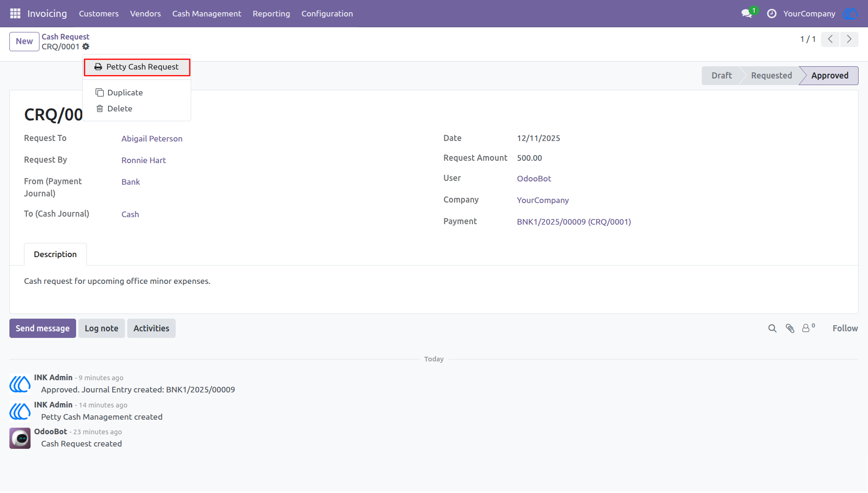Go to the previous record arrow
The height and width of the screenshot is (493, 868).
click(830, 39)
